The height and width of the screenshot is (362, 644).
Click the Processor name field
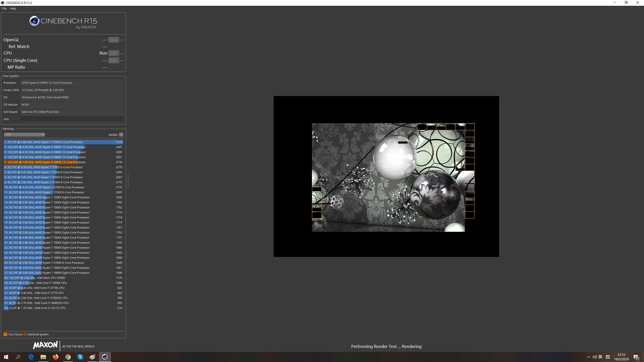(72, 83)
